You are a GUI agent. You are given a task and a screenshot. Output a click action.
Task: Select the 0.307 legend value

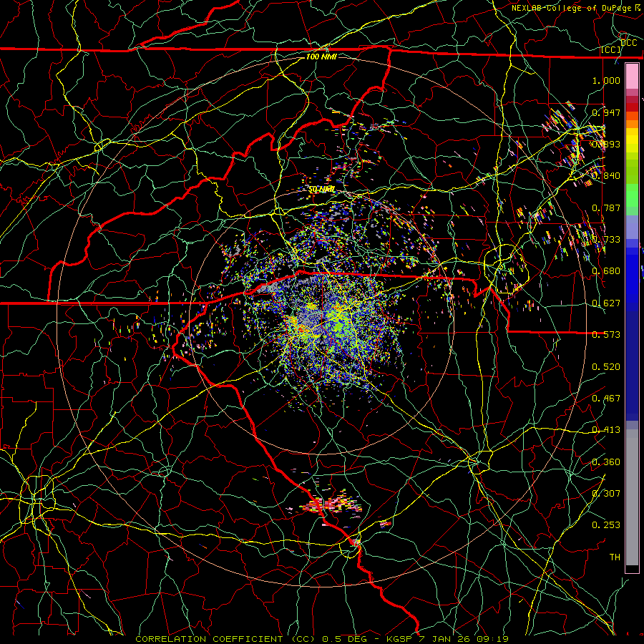(x=606, y=494)
